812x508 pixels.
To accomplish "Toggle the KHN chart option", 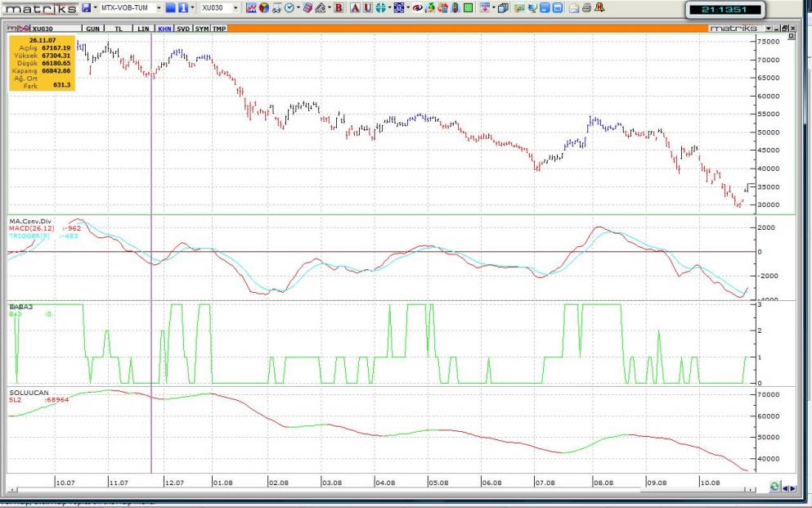I will pyautogui.click(x=164, y=29).
